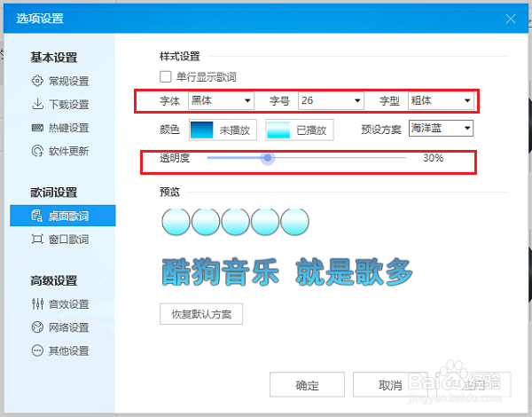This screenshot has height=417, width=532.
Task: Click the 基本设置 heading
Action: (54, 57)
